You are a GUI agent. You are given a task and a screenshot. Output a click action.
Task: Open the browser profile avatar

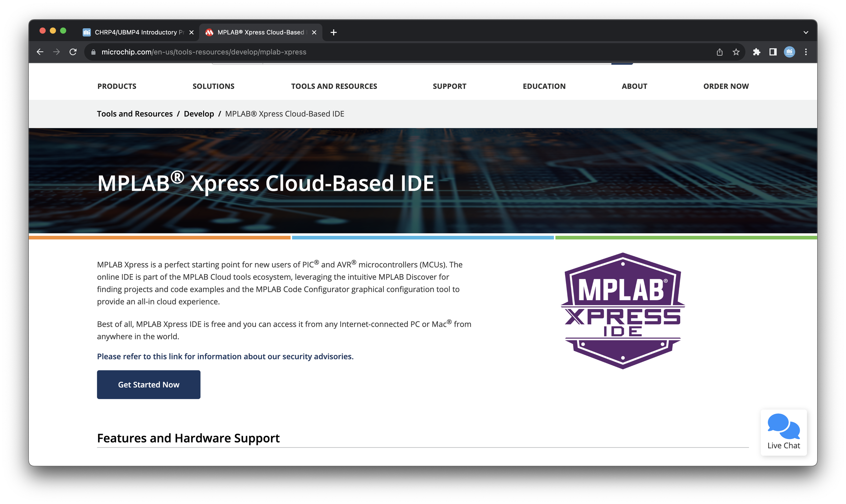[789, 52]
